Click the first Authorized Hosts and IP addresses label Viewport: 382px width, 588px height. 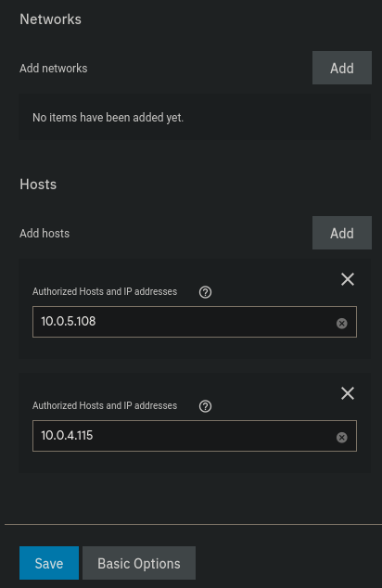pyautogui.click(x=105, y=291)
